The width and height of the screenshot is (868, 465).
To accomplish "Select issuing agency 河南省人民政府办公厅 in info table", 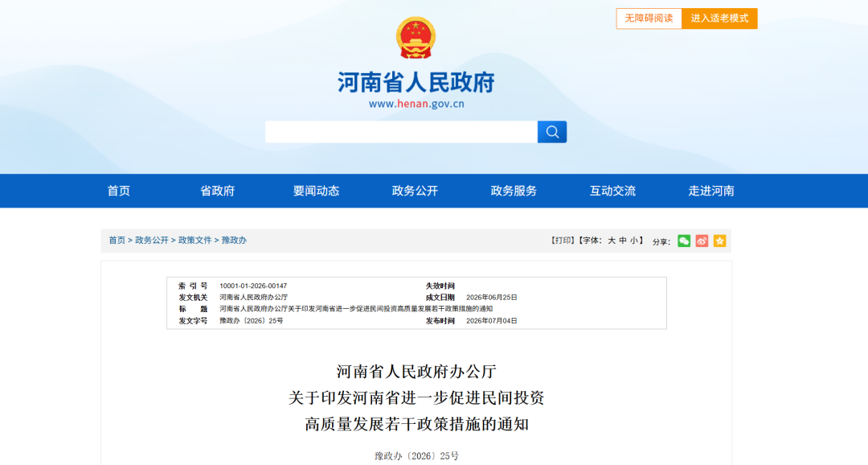I will [253, 298].
